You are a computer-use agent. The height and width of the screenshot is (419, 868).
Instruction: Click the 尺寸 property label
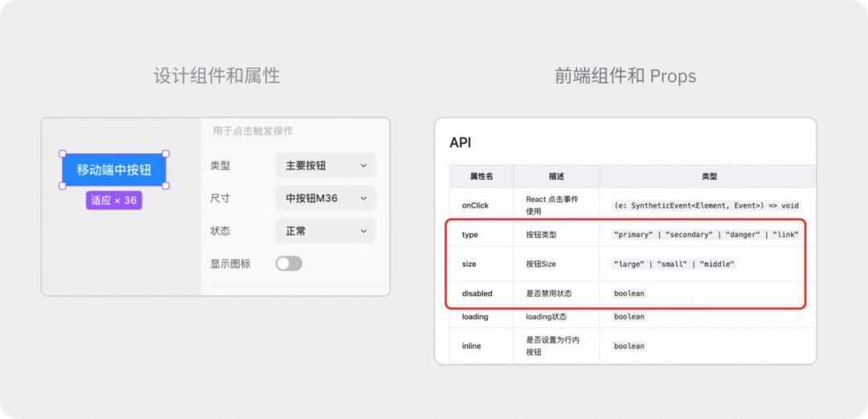(219, 199)
